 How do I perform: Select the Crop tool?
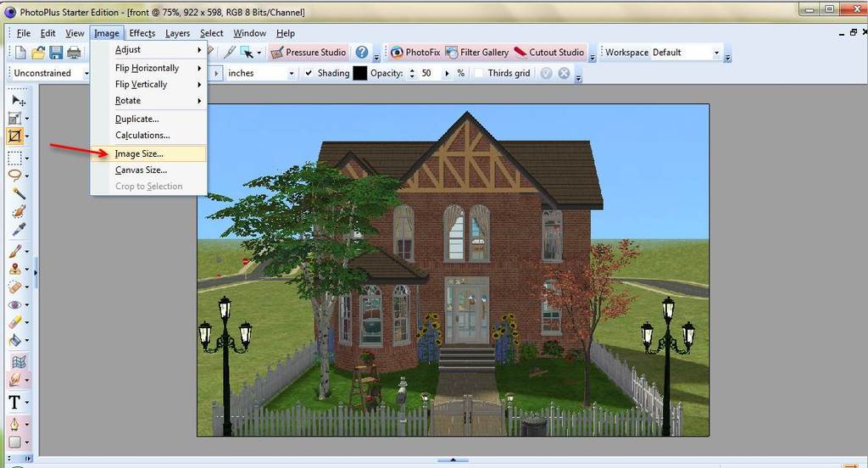[15, 136]
